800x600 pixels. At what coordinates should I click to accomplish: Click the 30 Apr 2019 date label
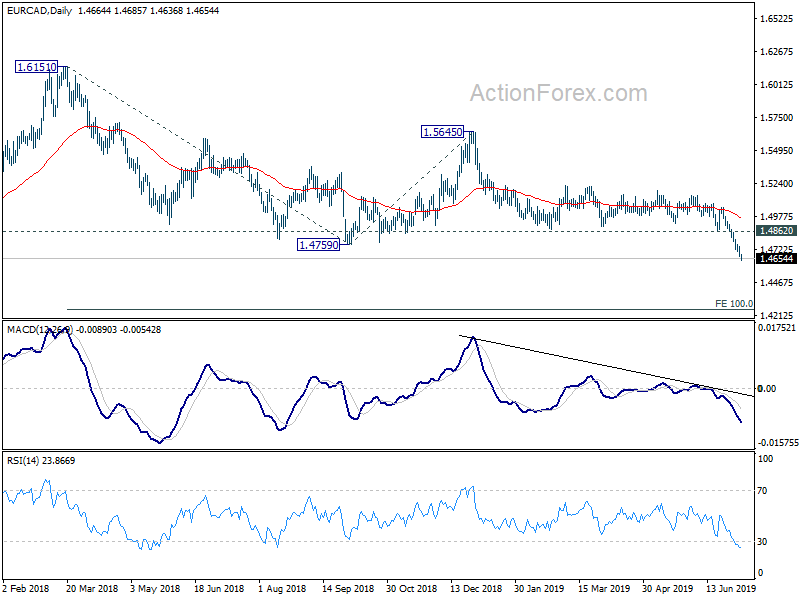tap(668, 588)
